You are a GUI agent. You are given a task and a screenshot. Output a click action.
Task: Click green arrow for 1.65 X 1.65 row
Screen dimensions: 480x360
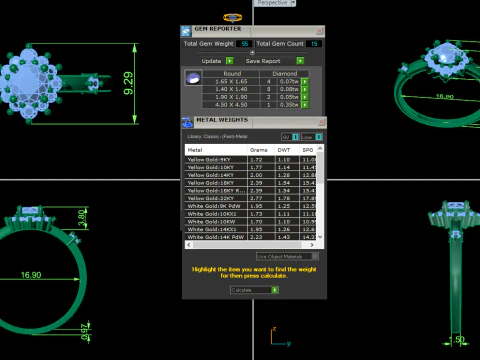tap(305, 82)
